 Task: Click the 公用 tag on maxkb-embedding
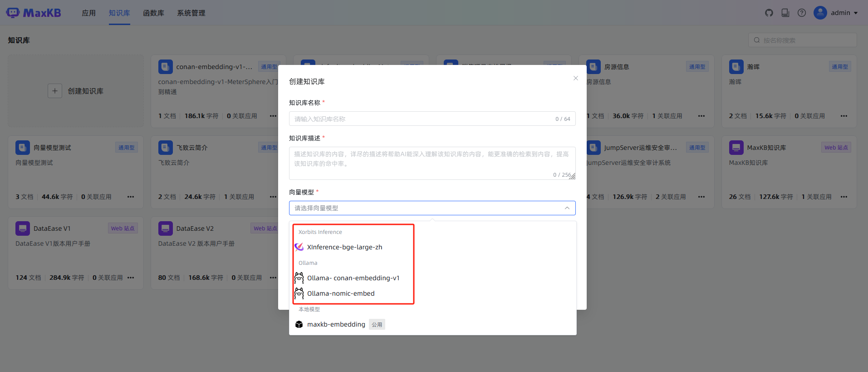tap(377, 324)
